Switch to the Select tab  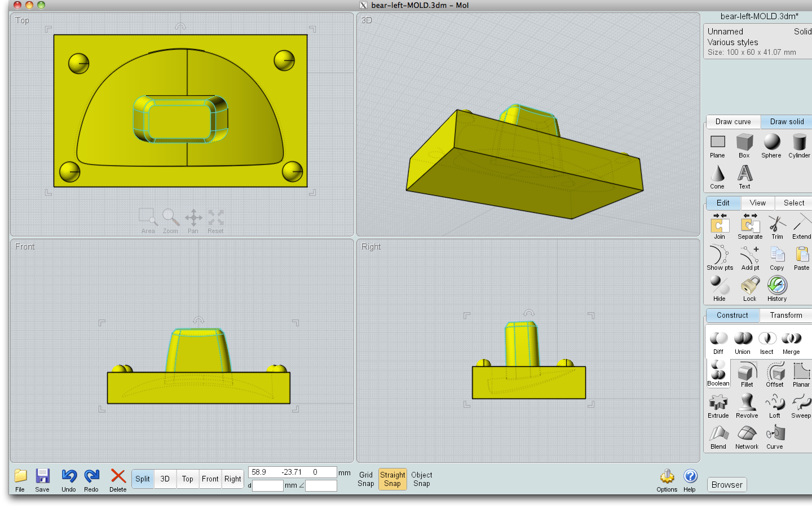point(793,203)
